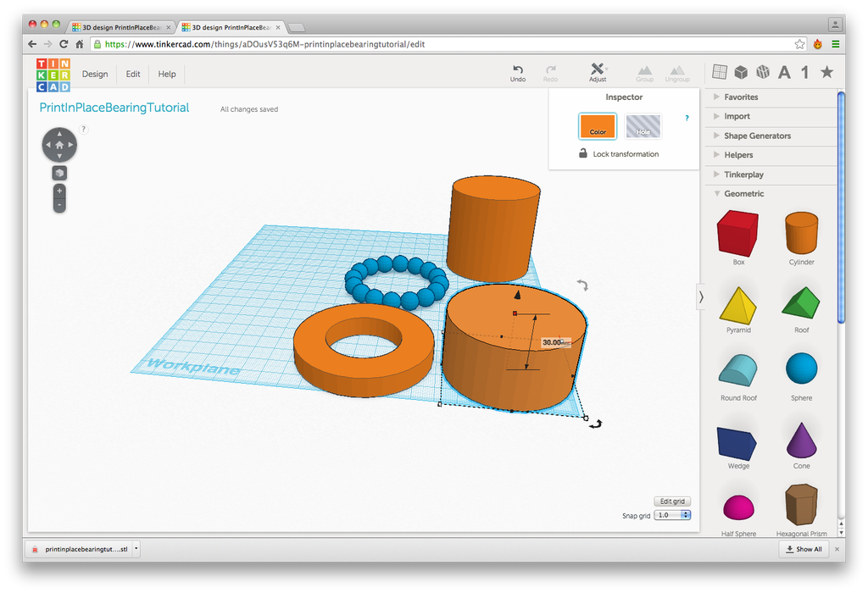Click the Undo icon
This screenshot has width=868, height=593.
point(518,73)
